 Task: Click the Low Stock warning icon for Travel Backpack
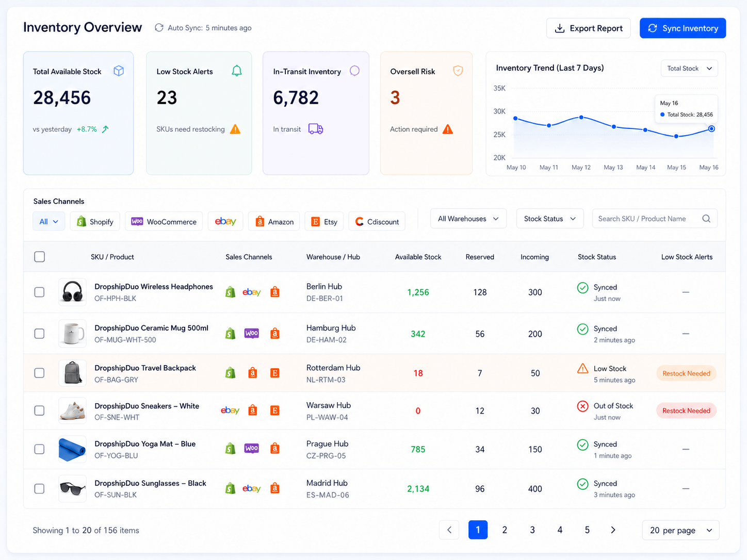tap(582, 368)
